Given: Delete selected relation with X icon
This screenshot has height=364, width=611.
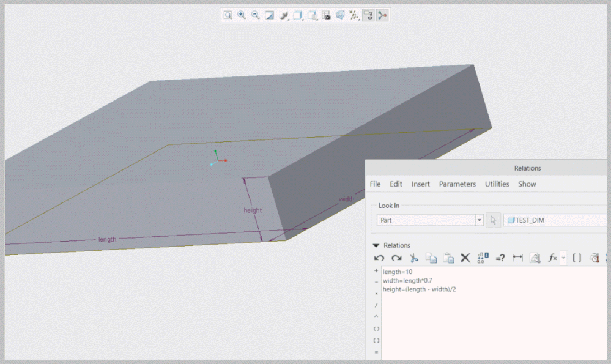Looking at the screenshot, I should (x=465, y=258).
